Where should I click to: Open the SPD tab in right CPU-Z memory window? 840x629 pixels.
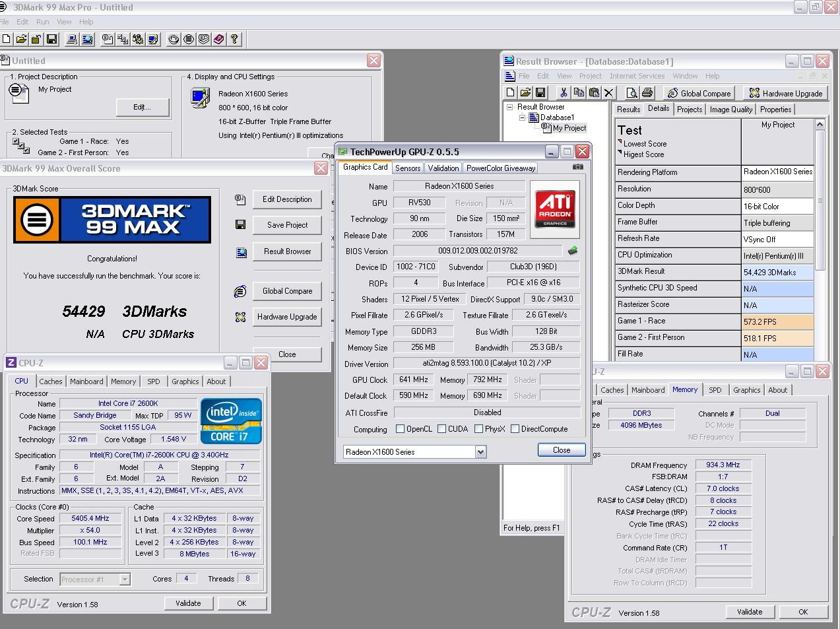(715, 390)
